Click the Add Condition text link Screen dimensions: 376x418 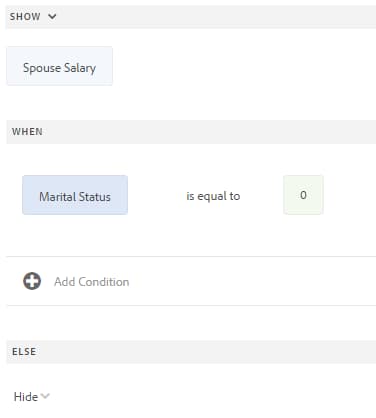pos(92,282)
